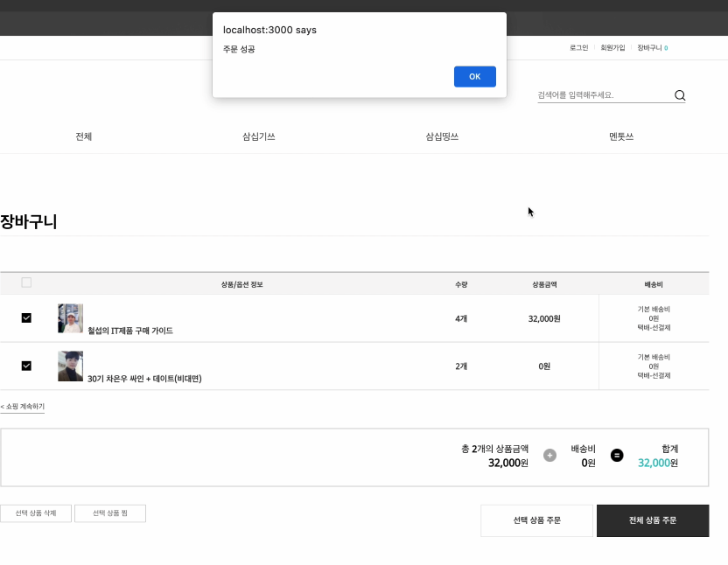Viewport: 728px width, 565px height.
Task: Select the 삼십띵쓰 category
Action: point(440,136)
